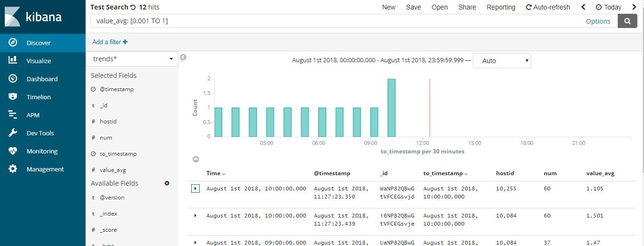Open available fields settings gear
This screenshot has height=246, width=644.
pos(167,183)
